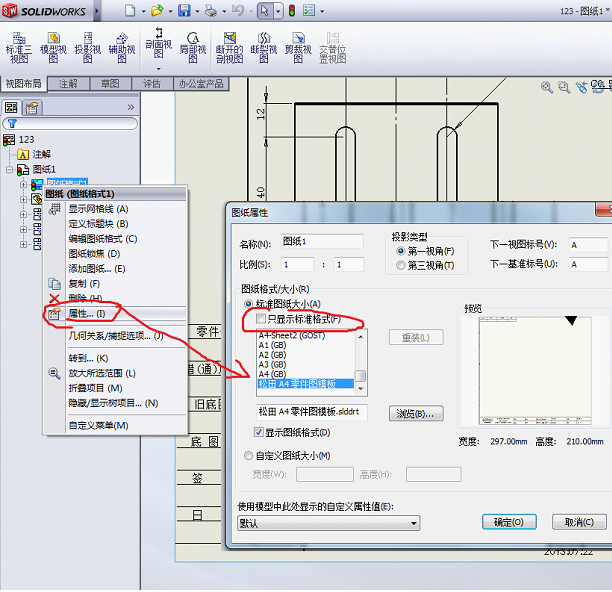Insert a 断开的剖视图 broken-out section

click(230, 48)
